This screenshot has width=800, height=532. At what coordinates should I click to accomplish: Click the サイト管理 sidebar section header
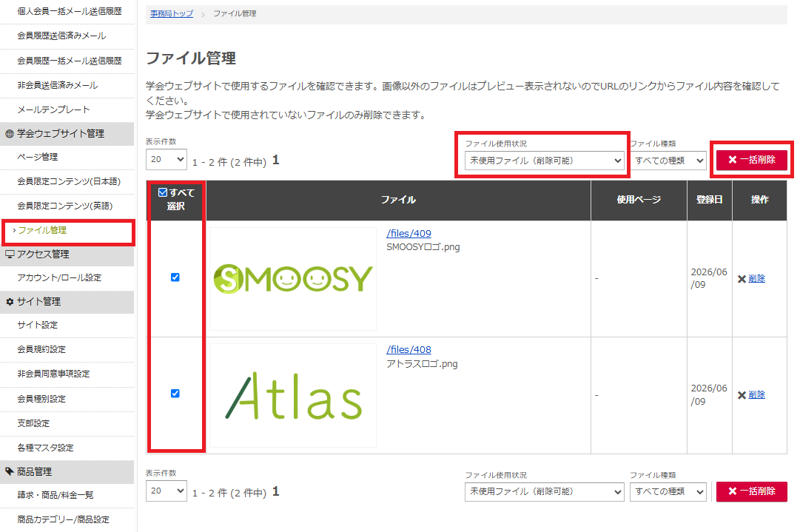tap(67, 301)
